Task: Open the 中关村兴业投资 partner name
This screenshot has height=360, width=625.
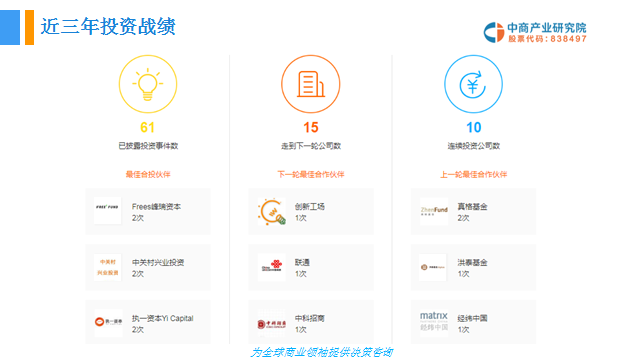Action: pos(158,262)
